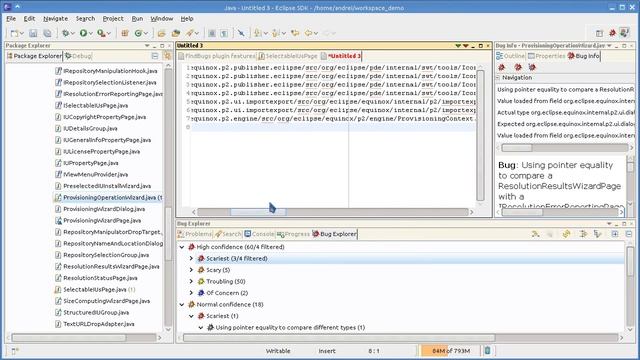The image size is (640, 360).
Task: Collapse the Navigation section in Bug Info
Action: click(498, 78)
